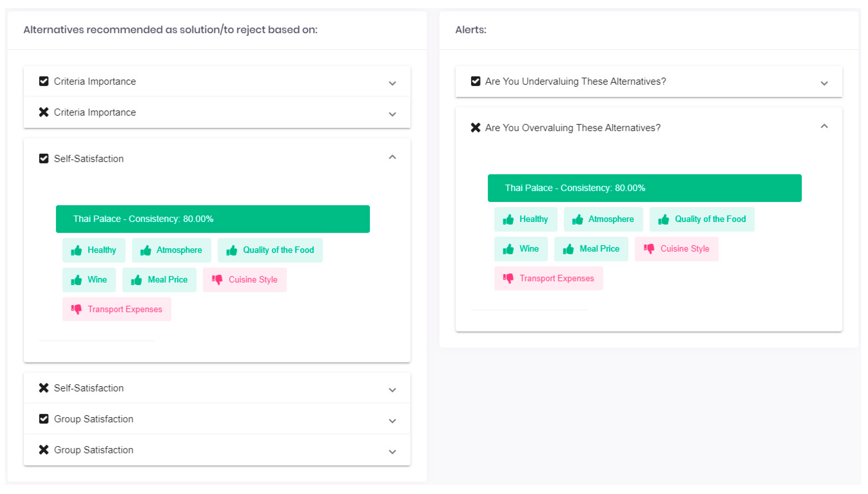Collapse the expanded Self-Satisfaction section chevron

pyautogui.click(x=392, y=157)
